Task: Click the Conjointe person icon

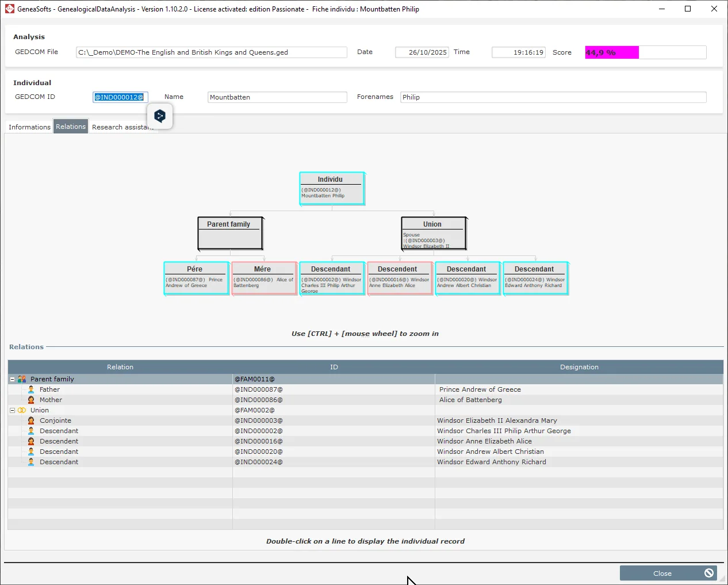Action: click(30, 420)
